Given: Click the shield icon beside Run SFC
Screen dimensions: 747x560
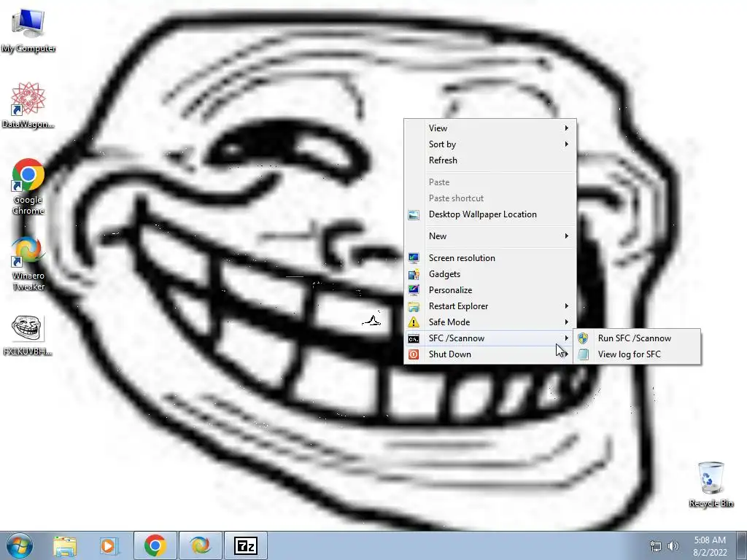Looking at the screenshot, I should tap(583, 338).
